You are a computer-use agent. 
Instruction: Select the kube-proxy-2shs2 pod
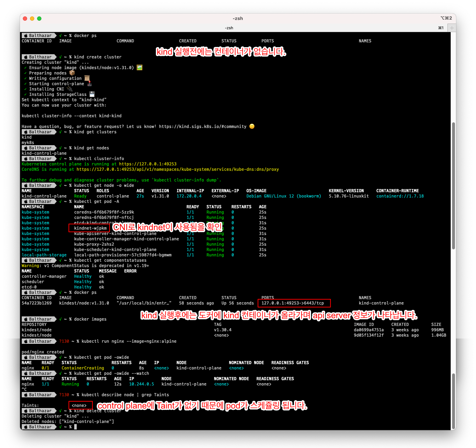tap(94, 244)
